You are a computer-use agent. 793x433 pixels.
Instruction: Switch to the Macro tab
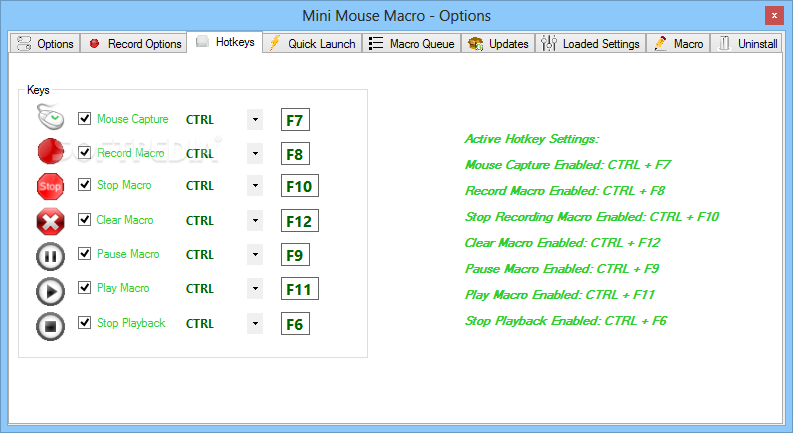point(678,44)
